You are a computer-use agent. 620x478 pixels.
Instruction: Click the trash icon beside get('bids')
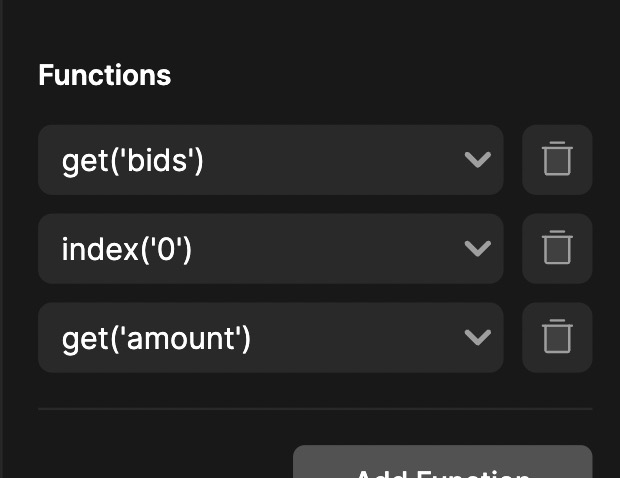click(x=557, y=159)
